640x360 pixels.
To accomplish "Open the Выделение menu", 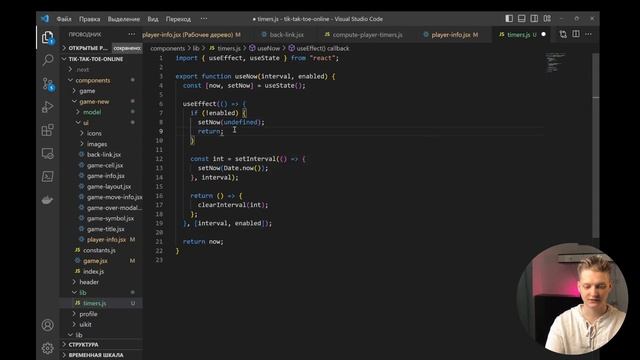I will tap(124, 19).
